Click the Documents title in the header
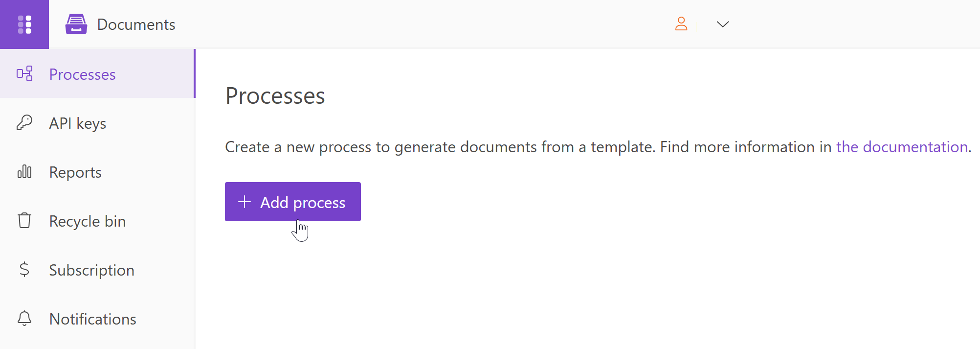Viewport: 980px width, 349px height. click(136, 24)
